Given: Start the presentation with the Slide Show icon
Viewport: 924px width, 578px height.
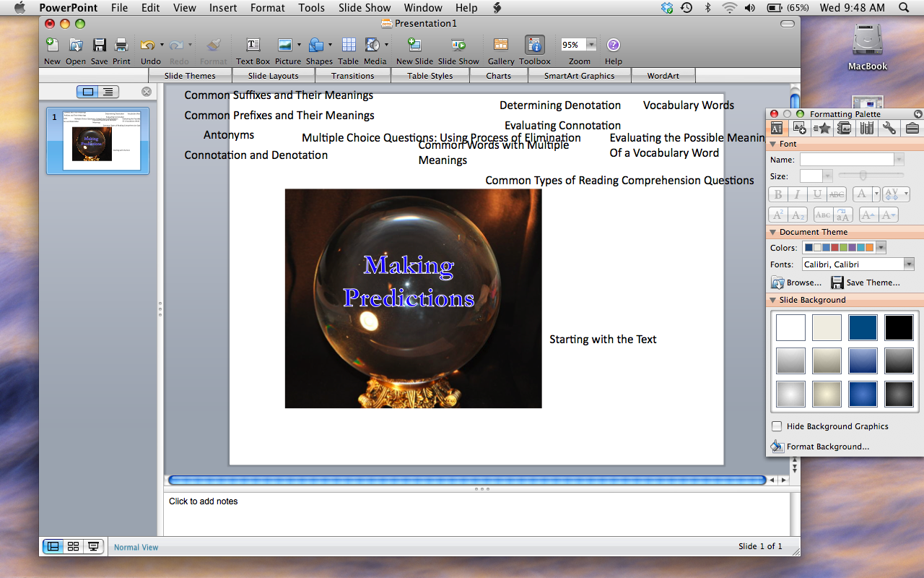Looking at the screenshot, I should [458, 46].
